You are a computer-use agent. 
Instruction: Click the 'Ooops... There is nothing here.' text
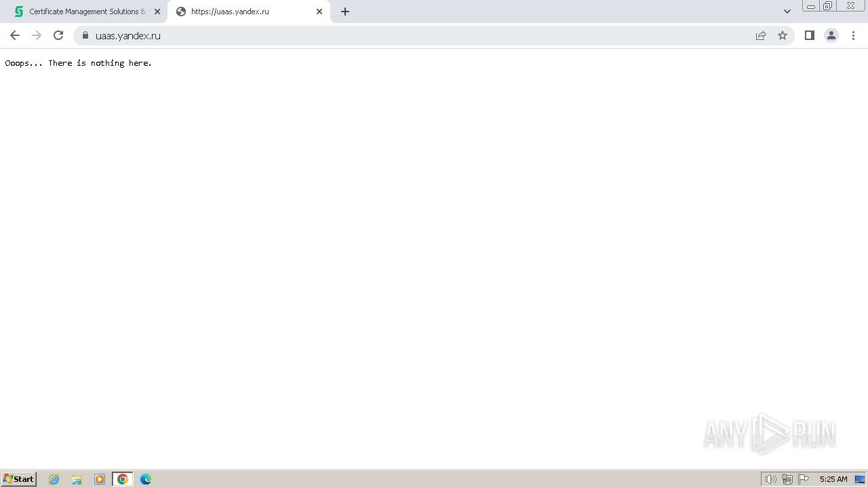coord(78,63)
